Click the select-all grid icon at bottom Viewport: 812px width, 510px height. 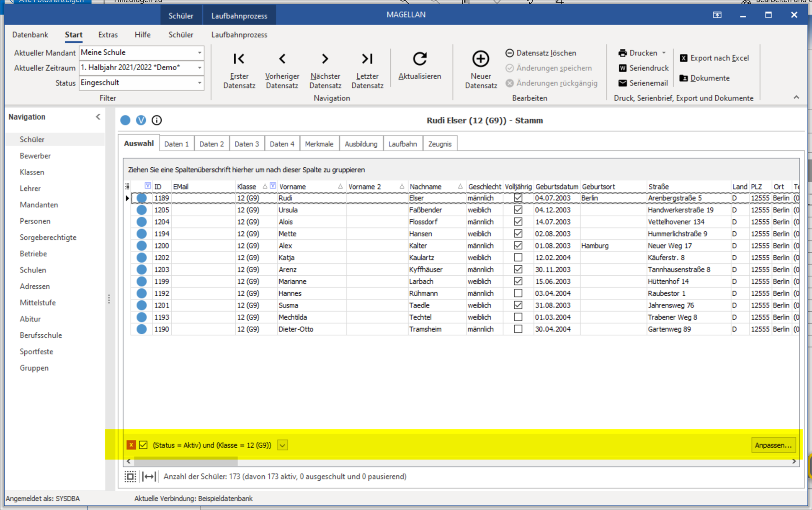pos(130,477)
